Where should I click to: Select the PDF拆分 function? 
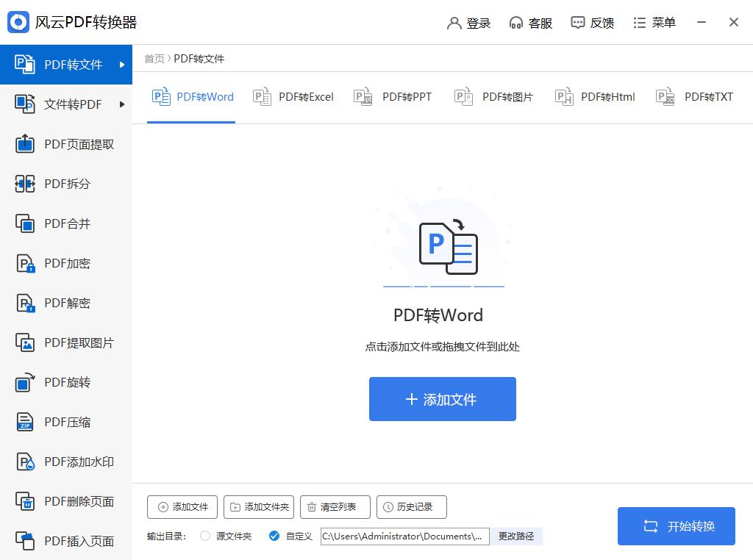(x=66, y=184)
